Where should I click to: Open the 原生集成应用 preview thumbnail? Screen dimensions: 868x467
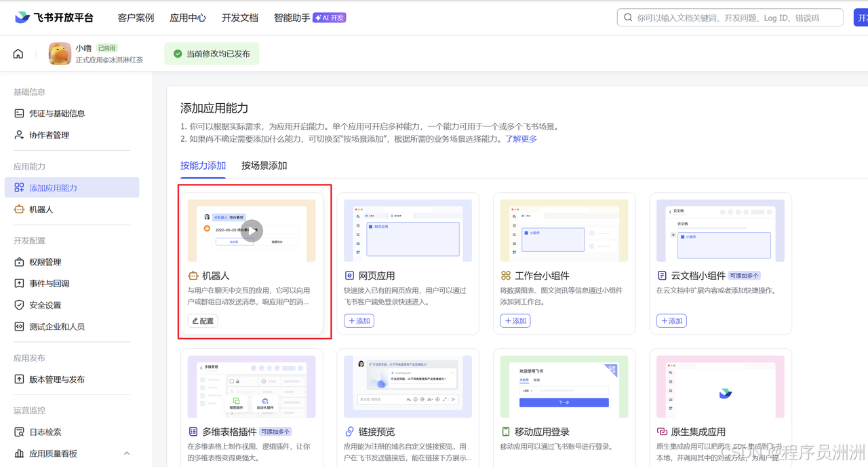(x=720, y=387)
